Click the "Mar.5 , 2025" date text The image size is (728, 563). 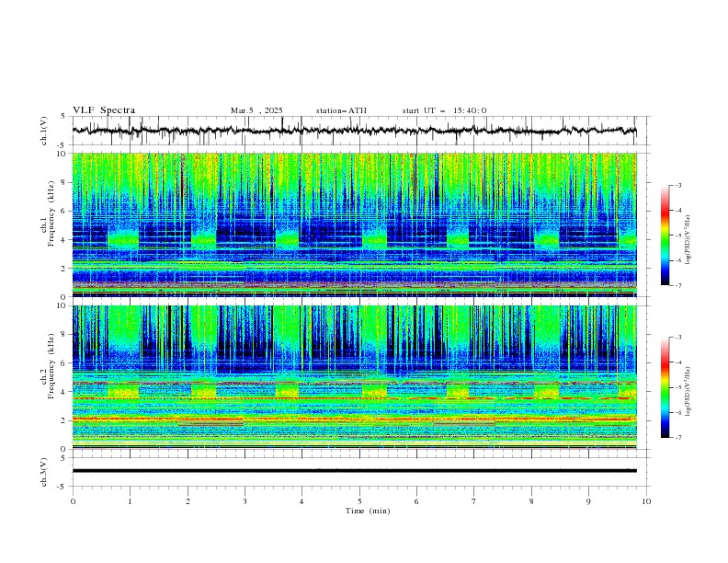point(256,110)
